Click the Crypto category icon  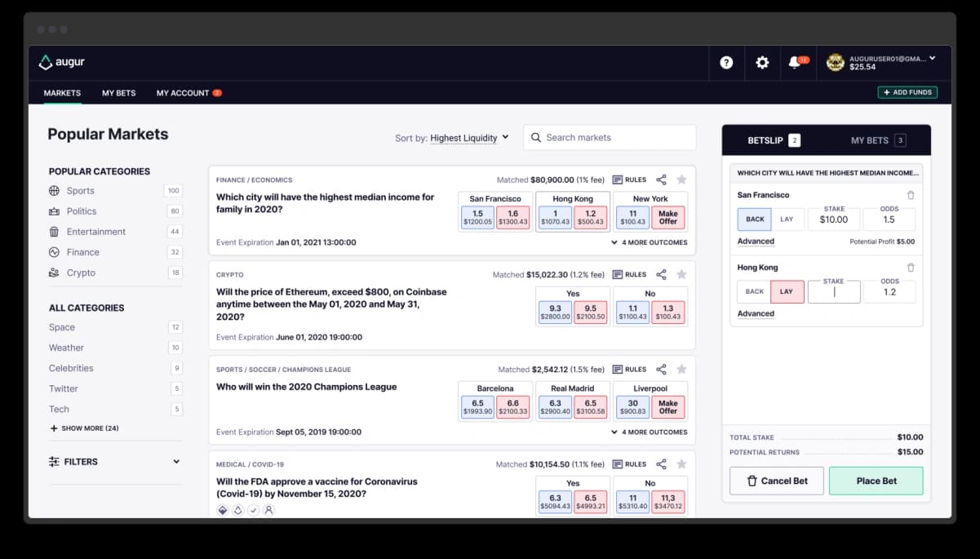(54, 273)
